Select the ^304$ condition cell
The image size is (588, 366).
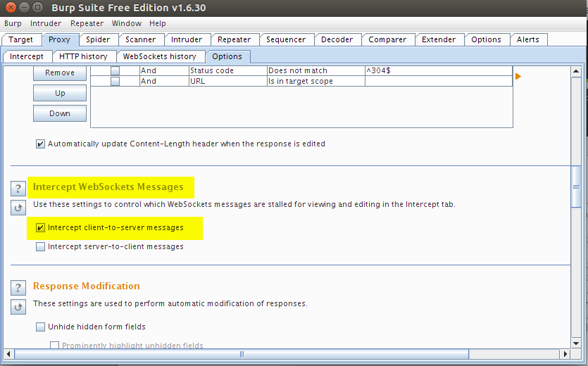tap(439, 70)
